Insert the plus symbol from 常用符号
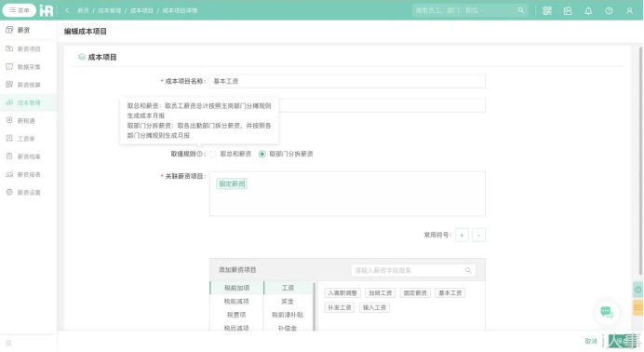This screenshot has height=352, width=644. coord(462,235)
